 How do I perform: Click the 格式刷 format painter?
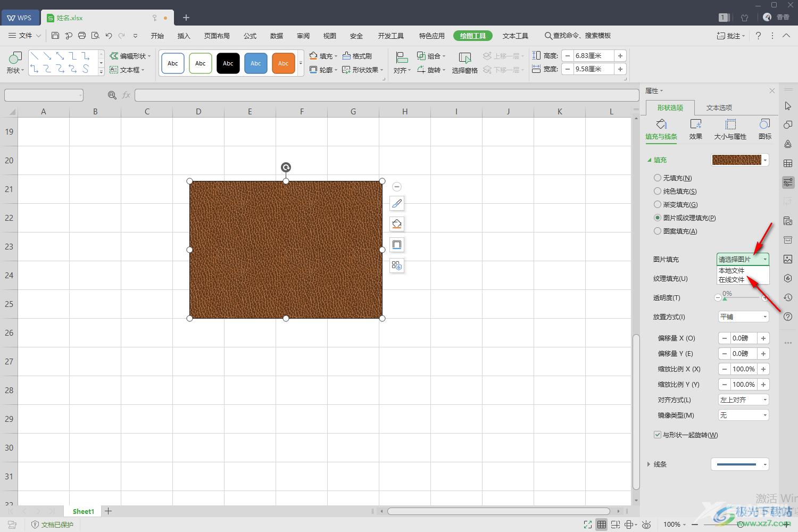[358, 56]
